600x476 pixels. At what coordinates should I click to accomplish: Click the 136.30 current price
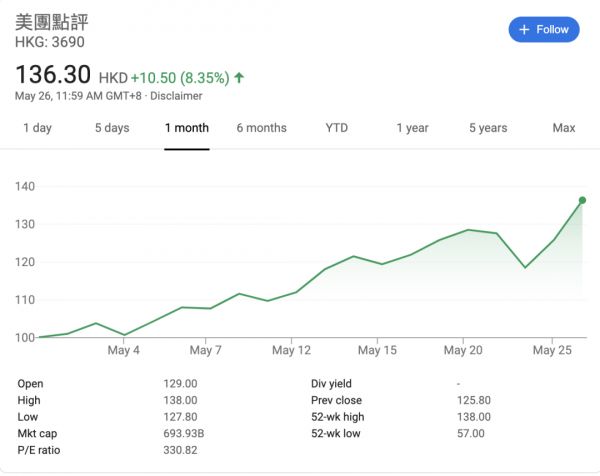(x=53, y=75)
